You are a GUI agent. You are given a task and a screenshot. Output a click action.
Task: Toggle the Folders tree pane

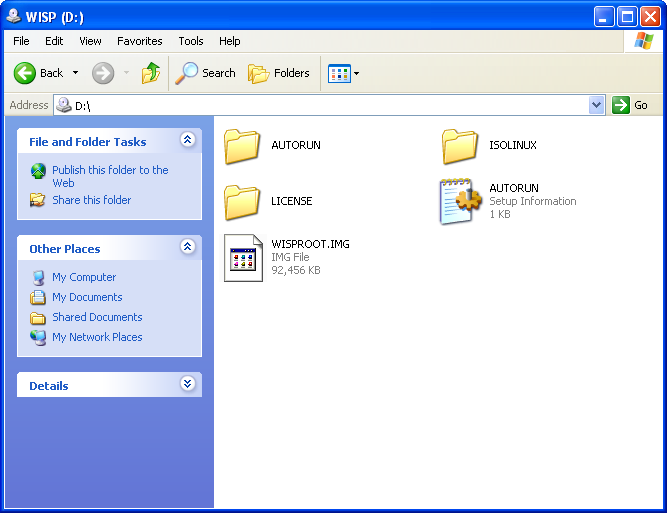(279, 73)
